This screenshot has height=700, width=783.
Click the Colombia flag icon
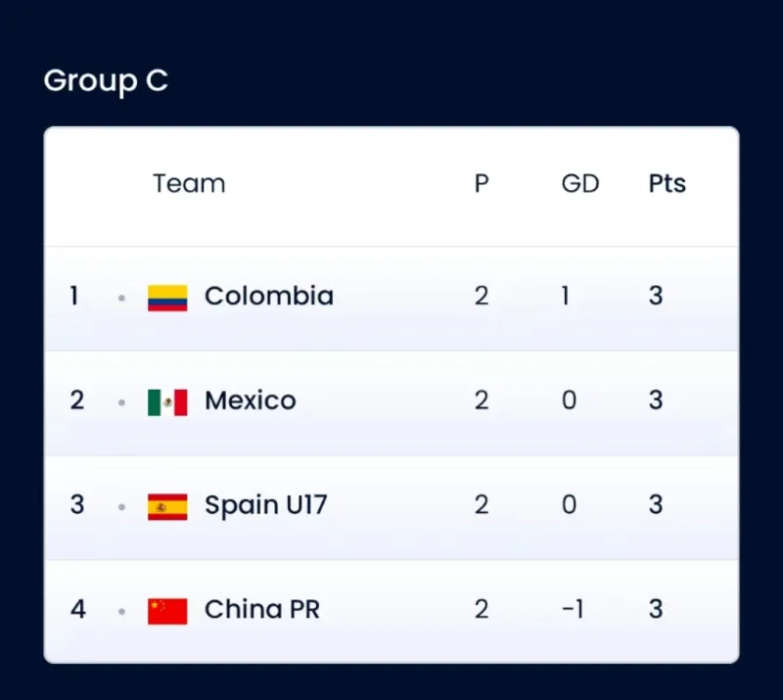click(167, 298)
